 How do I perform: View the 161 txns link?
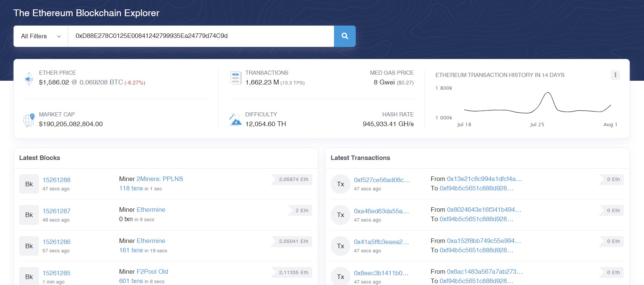pyautogui.click(x=131, y=250)
